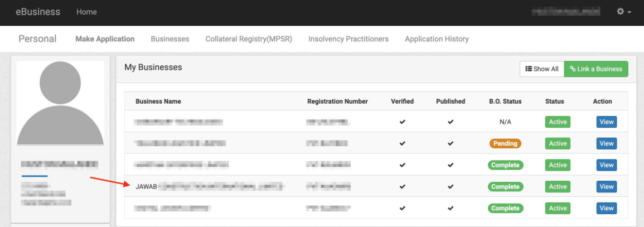This screenshot has height=227, width=644.
Task: Click the Link a Business button
Action: [596, 69]
